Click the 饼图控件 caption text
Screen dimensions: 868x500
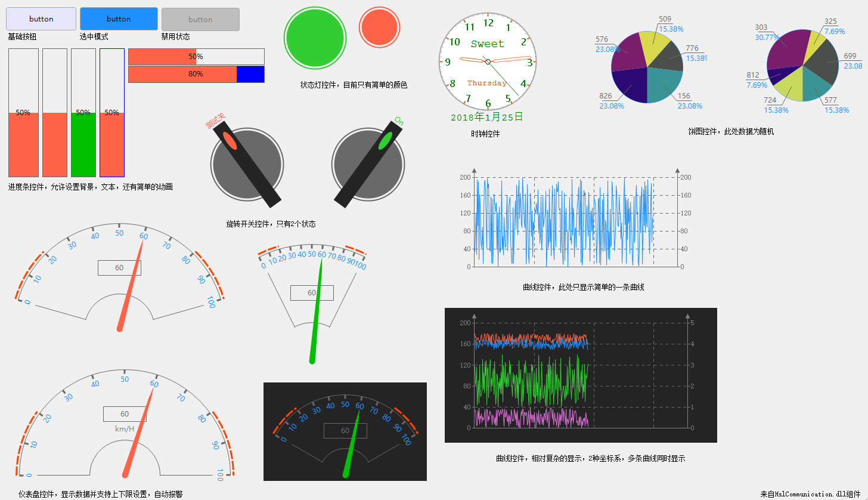[731, 131]
